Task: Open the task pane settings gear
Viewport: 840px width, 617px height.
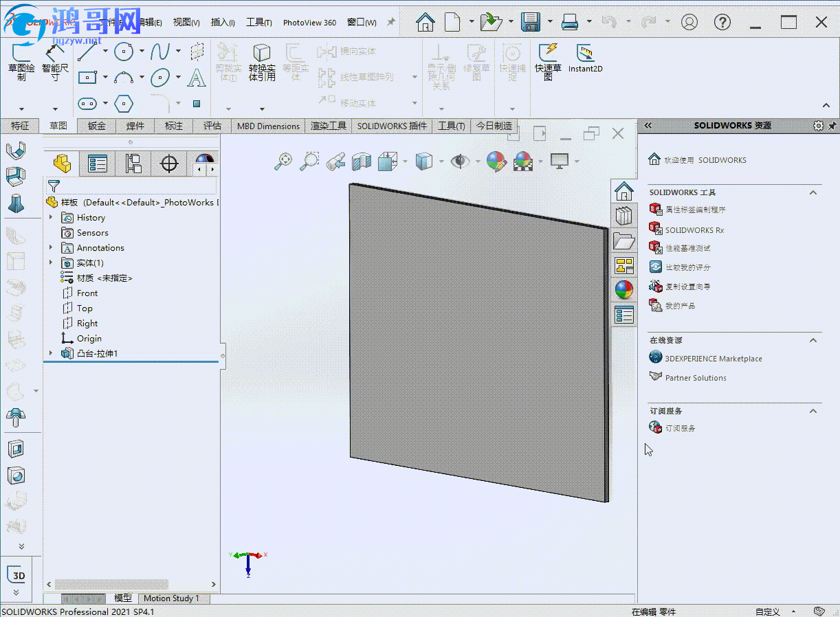Action: [818, 126]
